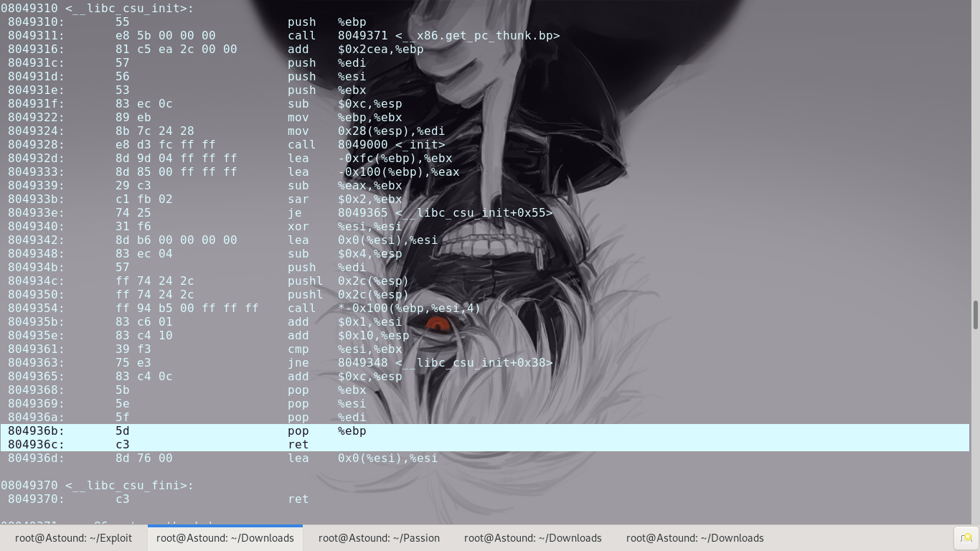Switch to the ~/Exploit terminal tab
The width and height of the screenshot is (980, 551).
point(74,538)
